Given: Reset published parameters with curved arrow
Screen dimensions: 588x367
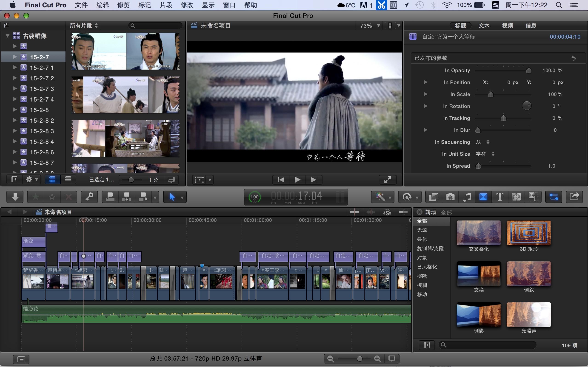Looking at the screenshot, I should coord(574,58).
